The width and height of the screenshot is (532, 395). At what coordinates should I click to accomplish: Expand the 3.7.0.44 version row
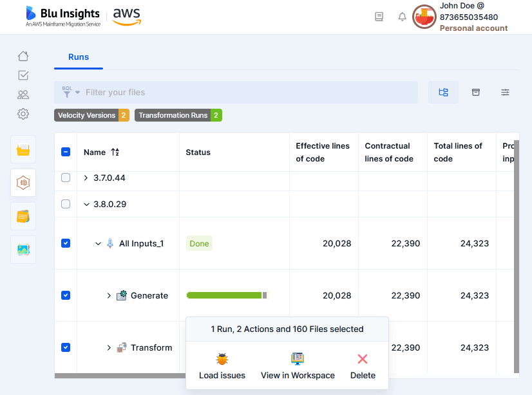click(x=86, y=178)
